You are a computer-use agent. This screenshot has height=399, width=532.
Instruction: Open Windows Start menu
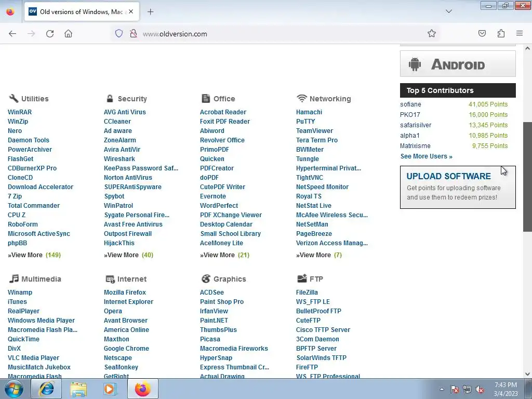pos(14,389)
